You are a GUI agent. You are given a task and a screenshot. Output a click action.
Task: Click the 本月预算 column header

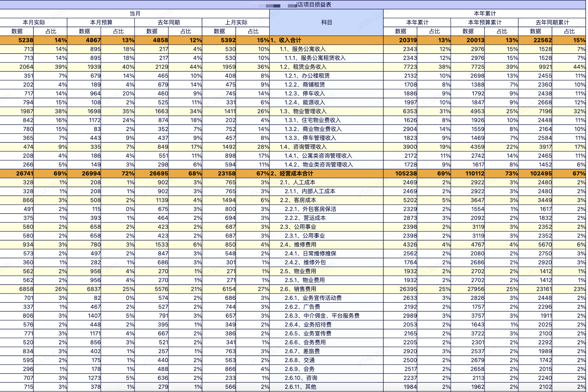pyautogui.click(x=101, y=23)
